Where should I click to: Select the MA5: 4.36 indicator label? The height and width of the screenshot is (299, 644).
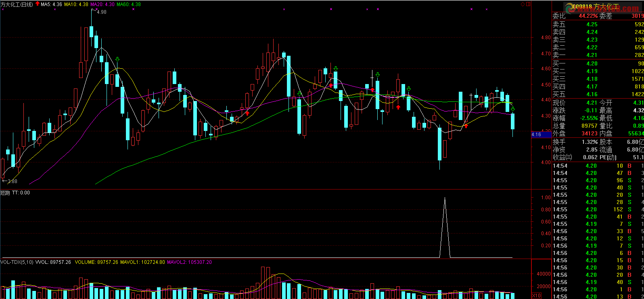[x=51, y=4]
